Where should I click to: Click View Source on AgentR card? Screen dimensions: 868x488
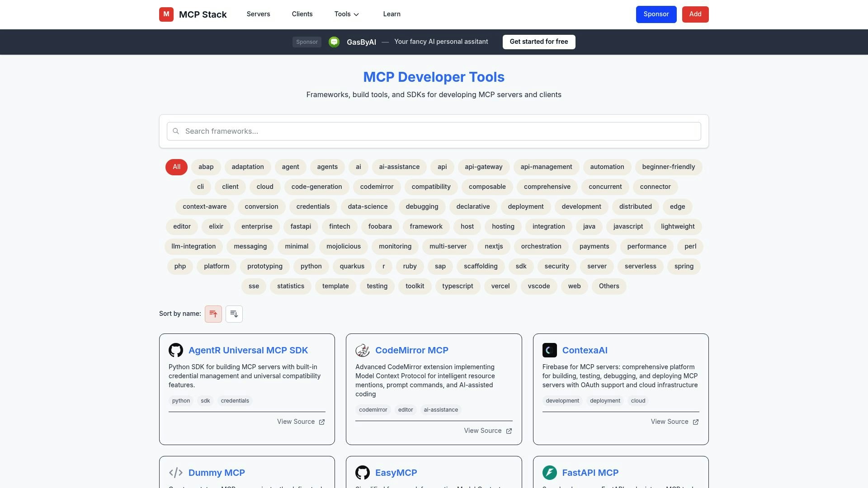coord(301,422)
